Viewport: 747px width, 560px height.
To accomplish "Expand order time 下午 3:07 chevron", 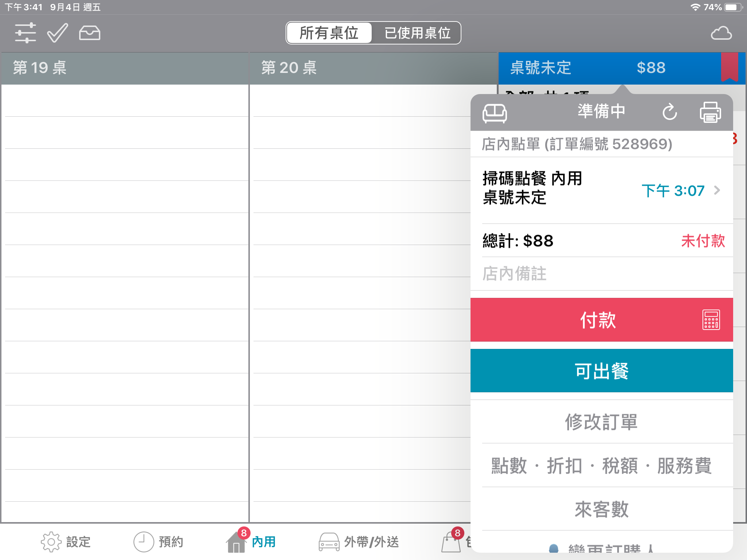I will 716,190.
